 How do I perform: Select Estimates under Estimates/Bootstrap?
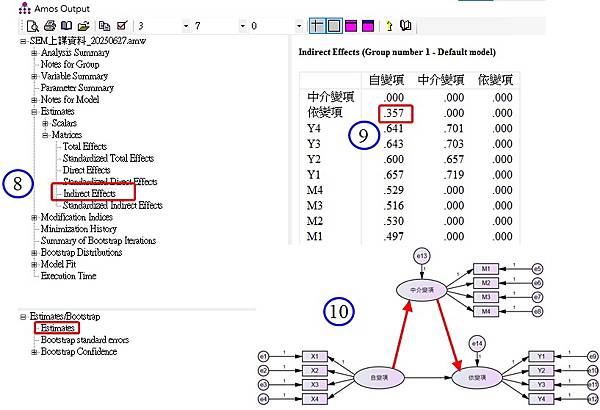pyautogui.click(x=57, y=328)
